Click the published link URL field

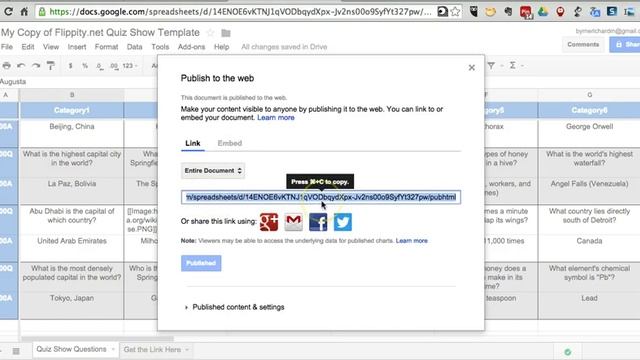coord(321,197)
